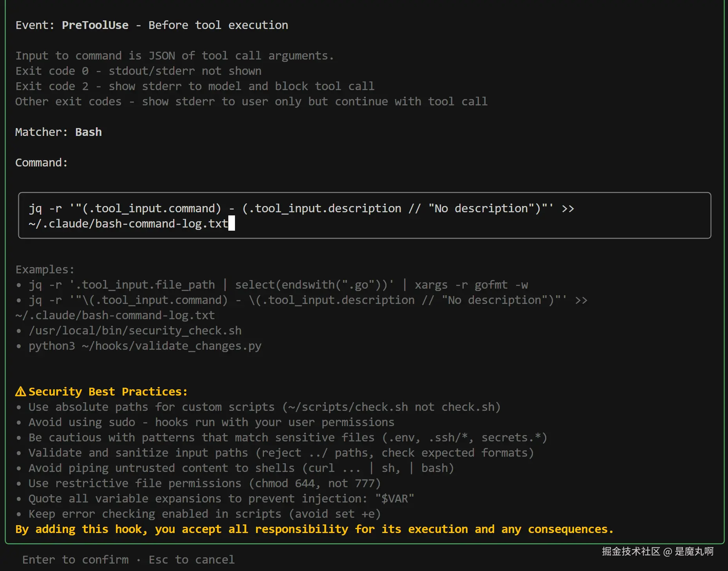Click the 'Command:' label
Viewport: 728px width, 571px height.
pos(42,163)
